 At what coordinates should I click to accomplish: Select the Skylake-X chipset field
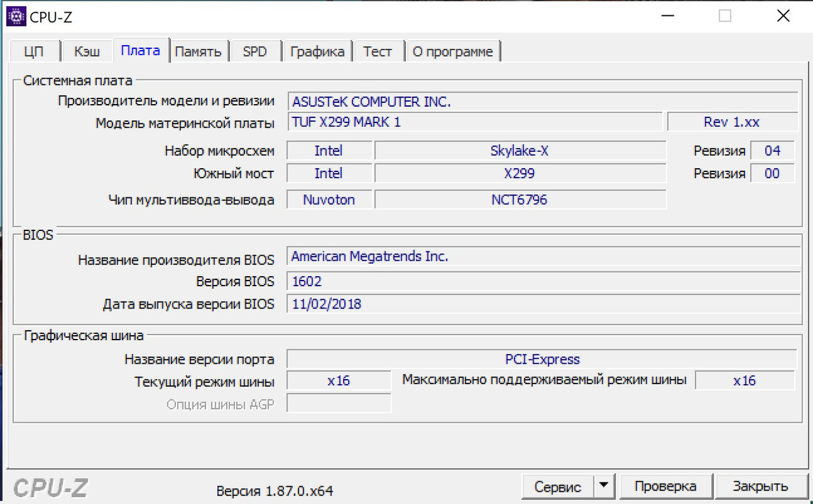[x=521, y=150]
